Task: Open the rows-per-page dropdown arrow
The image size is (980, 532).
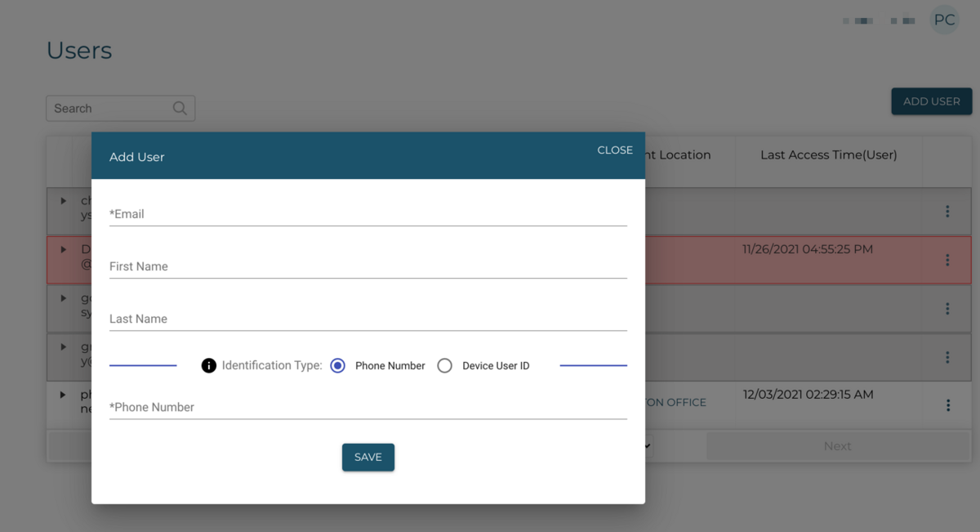Action: pyautogui.click(x=648, y=446)
